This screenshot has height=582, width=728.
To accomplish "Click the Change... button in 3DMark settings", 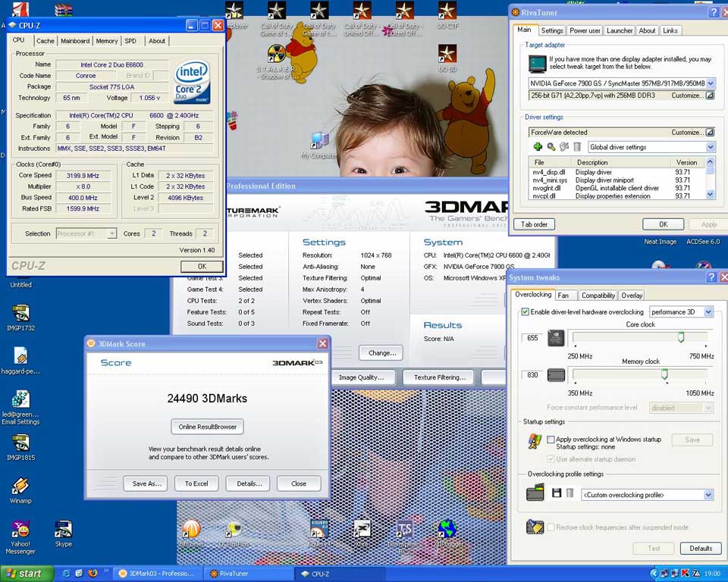I will pyautogui.click(x=382, y=352).
